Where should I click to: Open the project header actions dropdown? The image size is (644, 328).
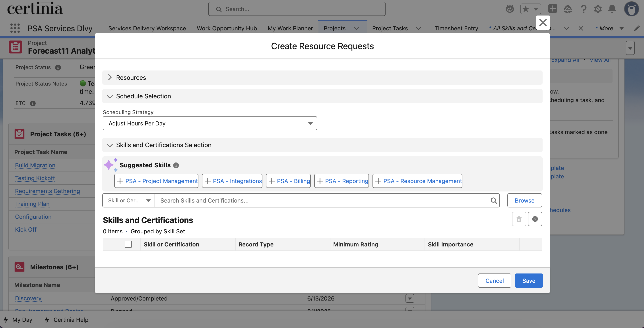point(630,48)
